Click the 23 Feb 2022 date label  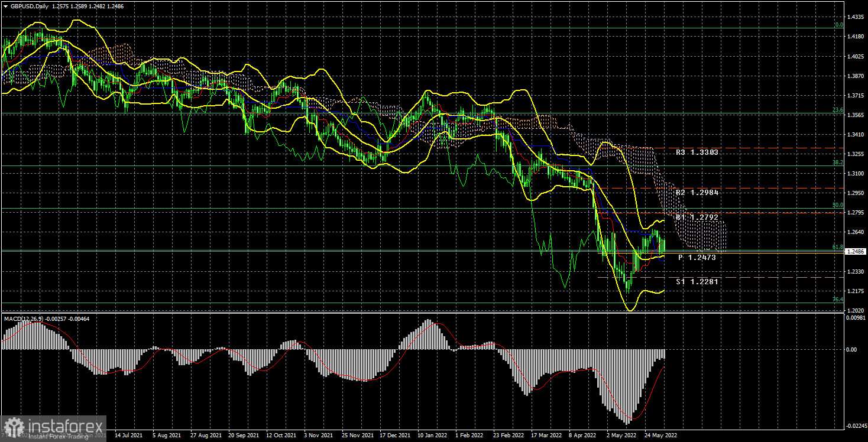509,434
